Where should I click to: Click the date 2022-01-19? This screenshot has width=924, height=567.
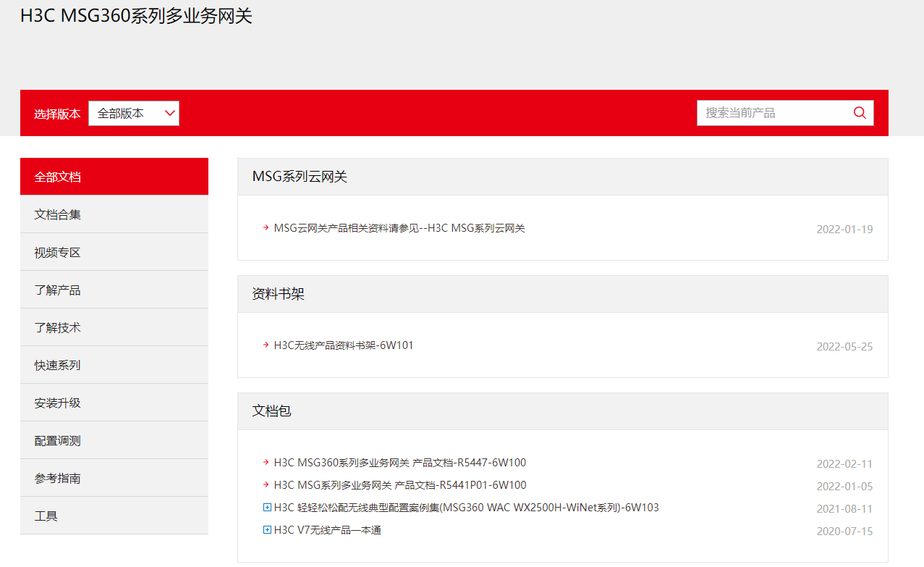point(844,230)
